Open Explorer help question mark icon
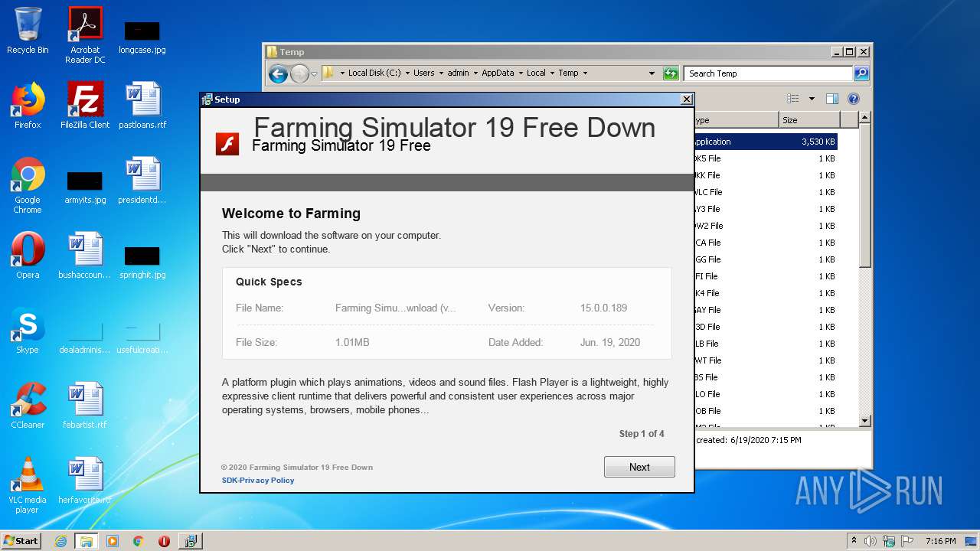 (854, 99)
